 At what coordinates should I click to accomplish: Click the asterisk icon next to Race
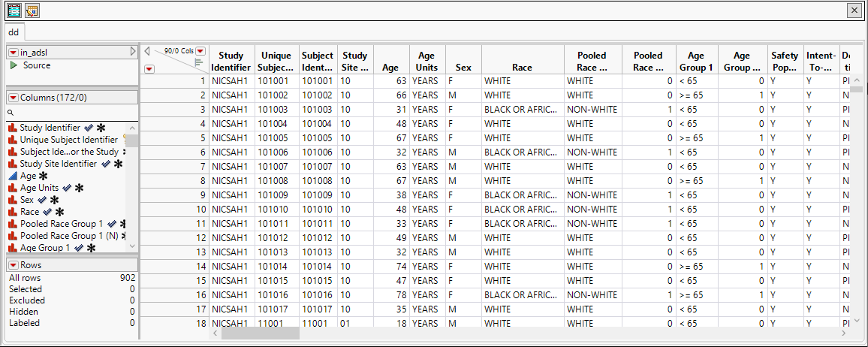[x=60, y=212]
